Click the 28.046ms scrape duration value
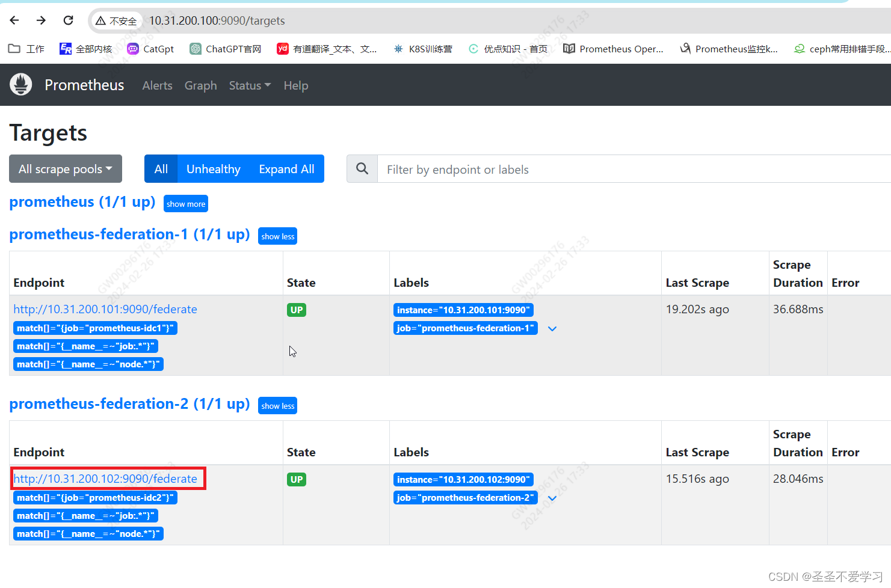Viewport: 891px width, 588px height. pyautogui.click(x=798, y=479)
